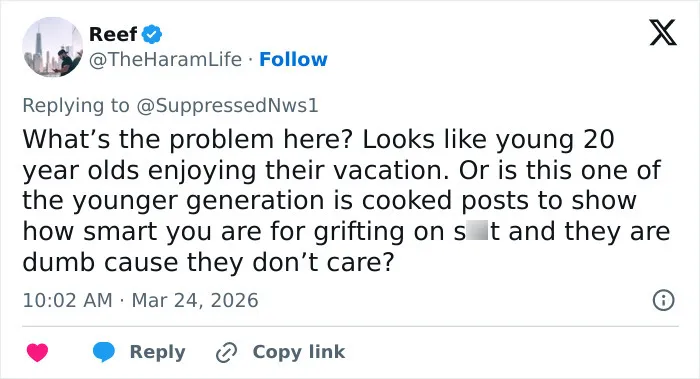Screen dimensions: 700x379
Task: Click the chain link icon
Action: click(226, 352)
